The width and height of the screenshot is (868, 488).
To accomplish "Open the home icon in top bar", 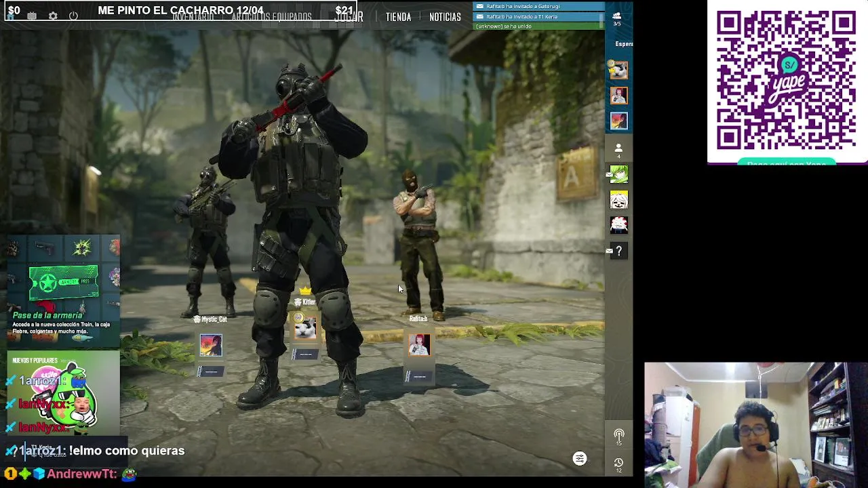I will click(x=12, y=16).
